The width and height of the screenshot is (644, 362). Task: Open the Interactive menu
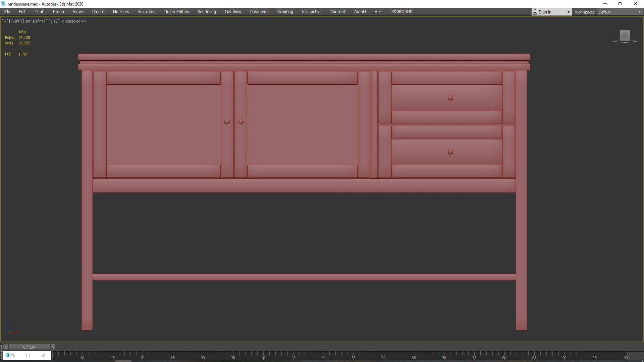(x=312, y=12)
